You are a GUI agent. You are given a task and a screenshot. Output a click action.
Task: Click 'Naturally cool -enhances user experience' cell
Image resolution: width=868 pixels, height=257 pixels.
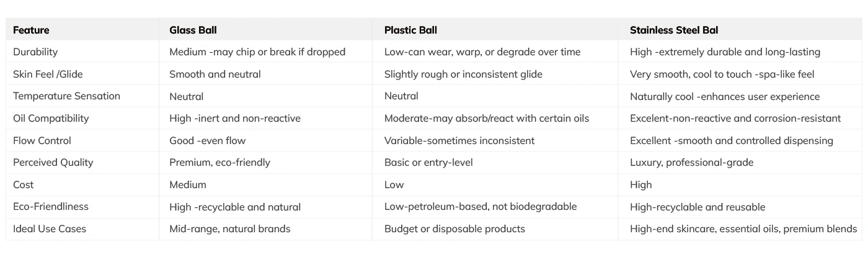725,97
